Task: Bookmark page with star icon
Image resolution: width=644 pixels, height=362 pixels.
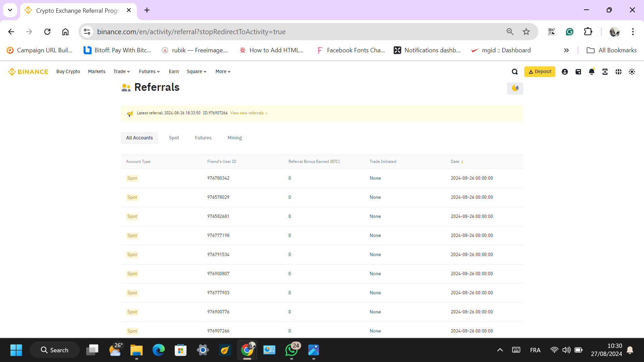Action: pos(526,32)
